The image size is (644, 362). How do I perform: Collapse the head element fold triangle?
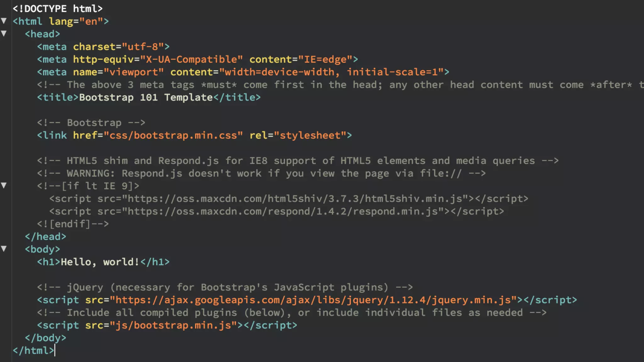4,34
